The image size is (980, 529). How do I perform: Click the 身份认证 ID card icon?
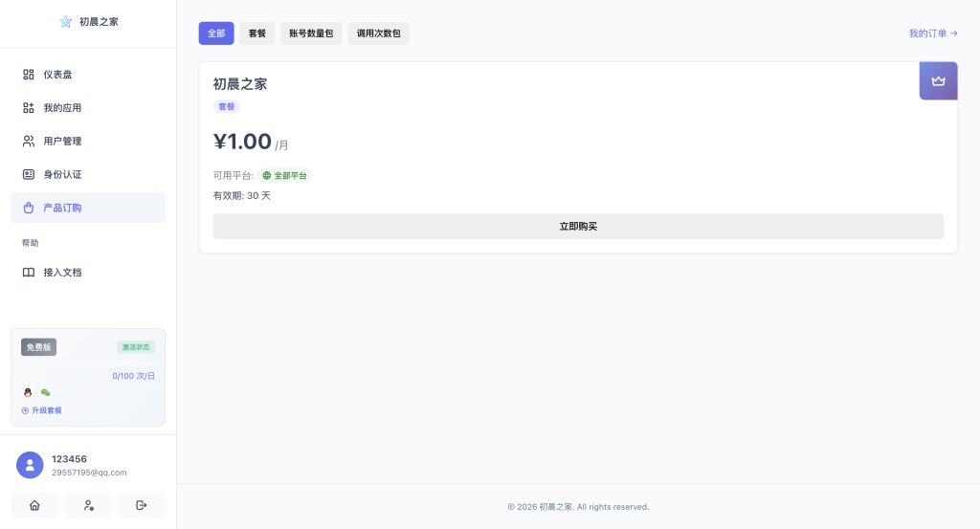[29, 174]
